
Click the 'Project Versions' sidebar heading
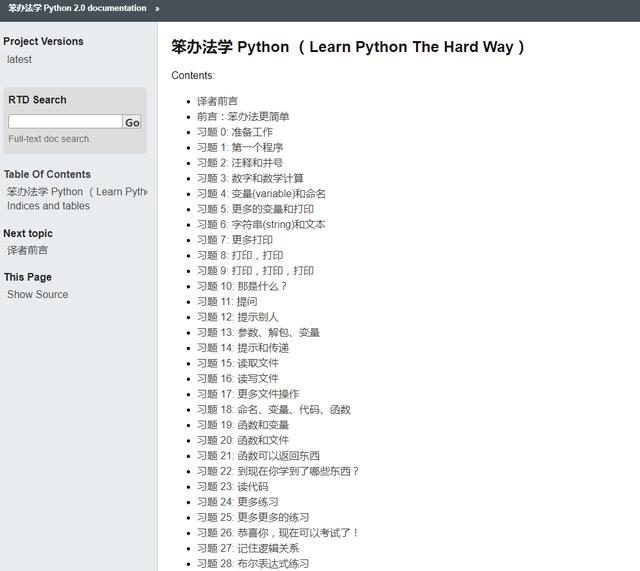43,41
